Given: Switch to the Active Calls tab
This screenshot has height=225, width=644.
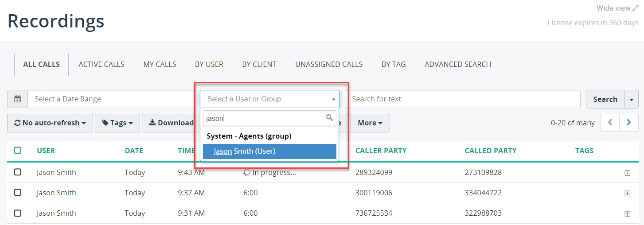Looking at the screenshot, I should coord(101,64).
